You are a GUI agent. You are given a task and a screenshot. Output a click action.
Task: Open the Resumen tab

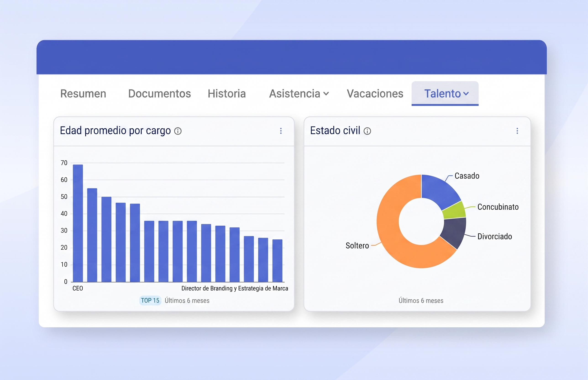[83, 94]
